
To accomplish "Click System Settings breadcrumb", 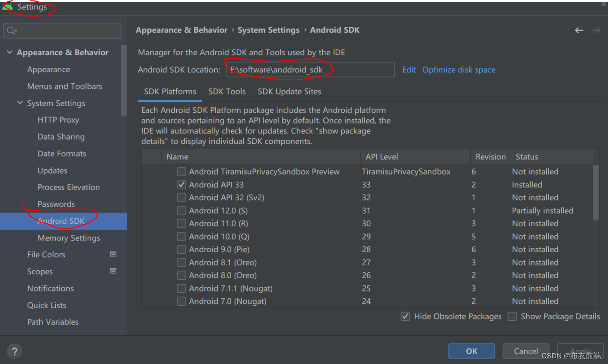I will [x=268, y=30].
